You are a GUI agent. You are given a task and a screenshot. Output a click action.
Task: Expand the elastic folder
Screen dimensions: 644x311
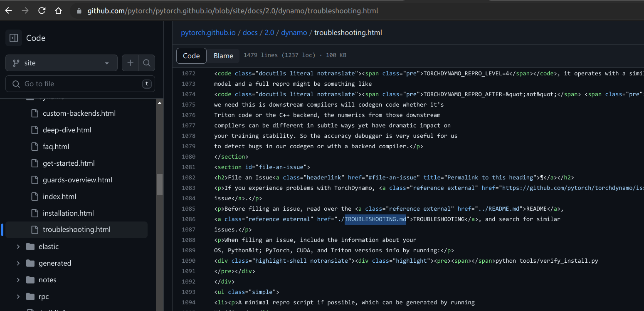pos(18,246)
